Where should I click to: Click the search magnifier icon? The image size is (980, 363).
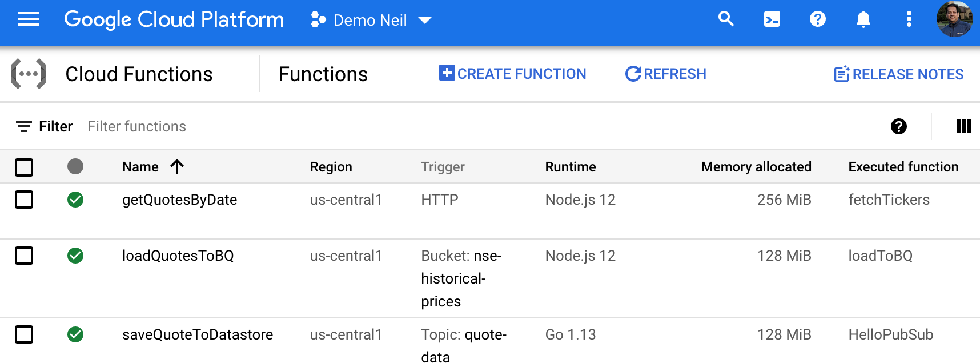point(726,19)
